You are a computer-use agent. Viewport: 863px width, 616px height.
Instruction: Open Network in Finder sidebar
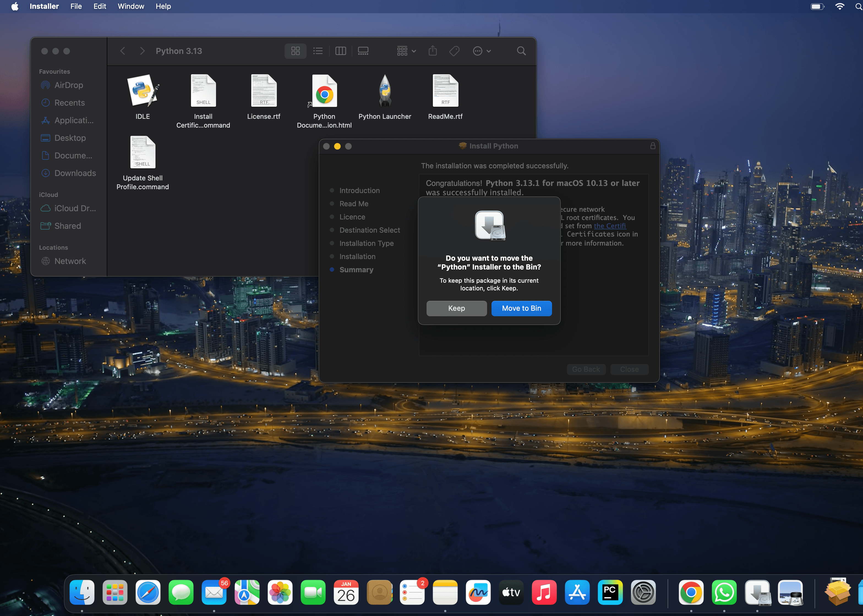[68, 261]
